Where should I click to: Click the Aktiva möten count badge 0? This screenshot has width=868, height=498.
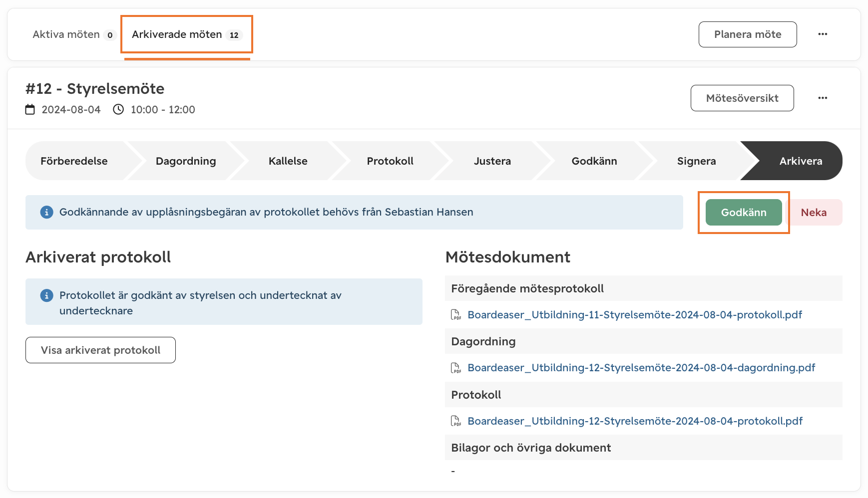pos(110,35)
